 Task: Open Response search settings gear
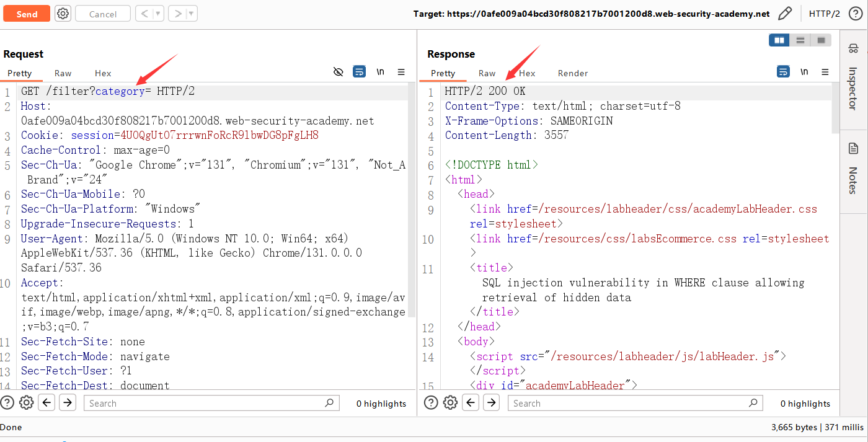coord(450,403)
